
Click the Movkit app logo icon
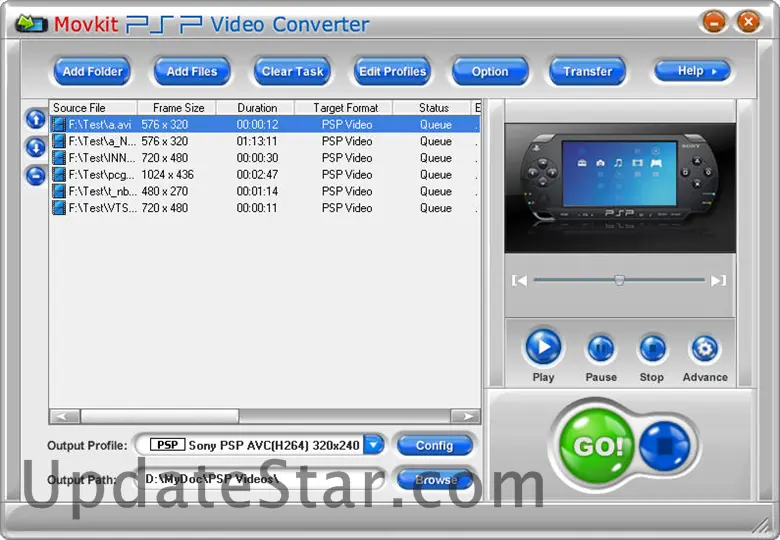click(31, 23)
